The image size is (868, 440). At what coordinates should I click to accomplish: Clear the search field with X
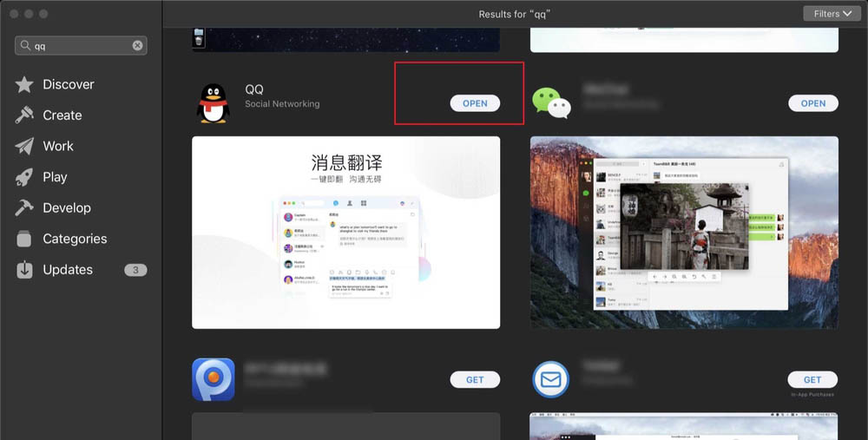[137, 45]
